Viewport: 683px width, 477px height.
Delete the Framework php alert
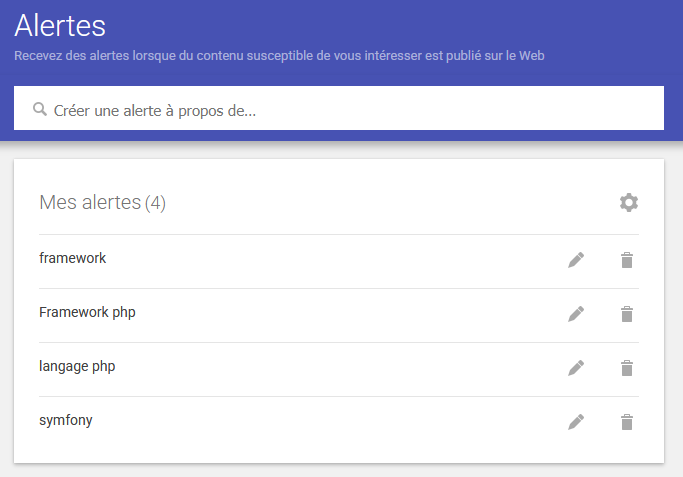point(627,314)
